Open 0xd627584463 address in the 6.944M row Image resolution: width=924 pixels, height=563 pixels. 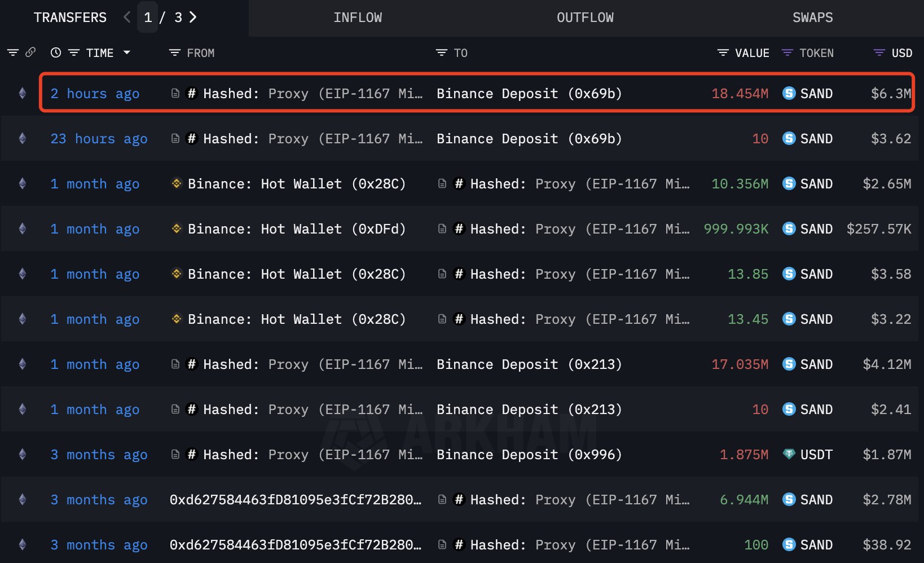tap(296, 500)
